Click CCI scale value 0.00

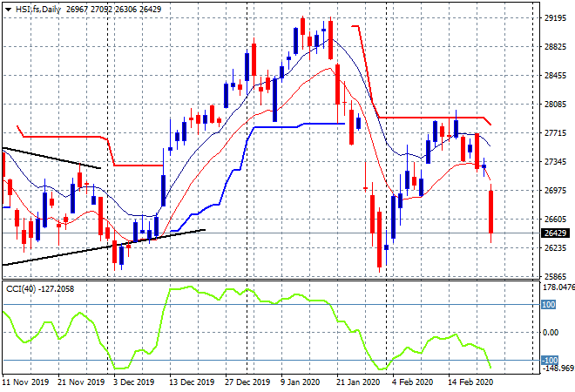(x=551, y=332)
